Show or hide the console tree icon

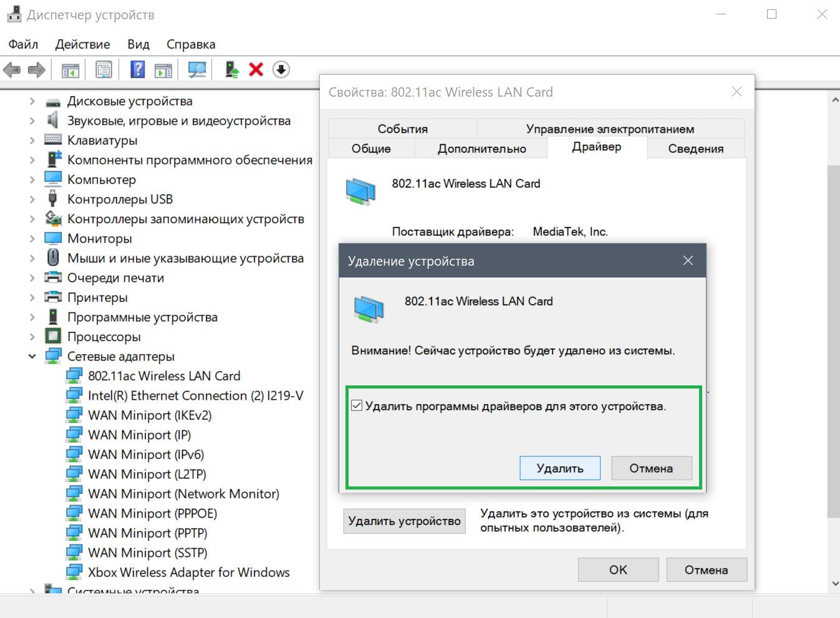[x=70, y=70]
